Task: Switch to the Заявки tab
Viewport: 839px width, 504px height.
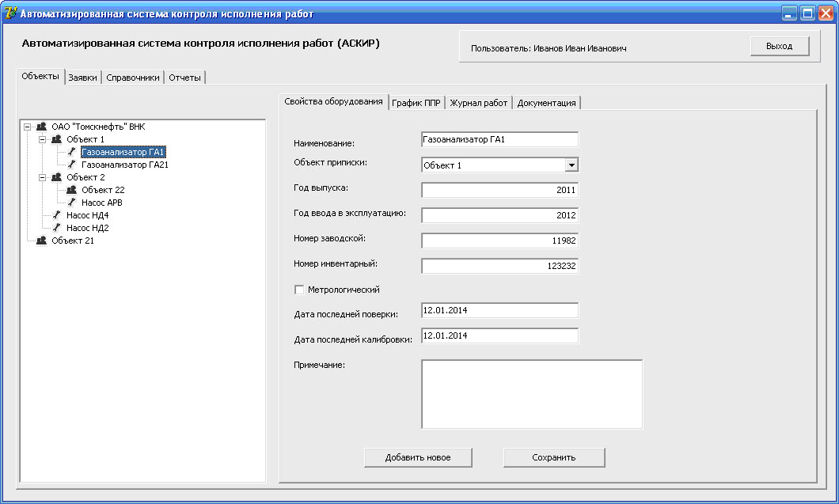Action: (x=82, y=78)
